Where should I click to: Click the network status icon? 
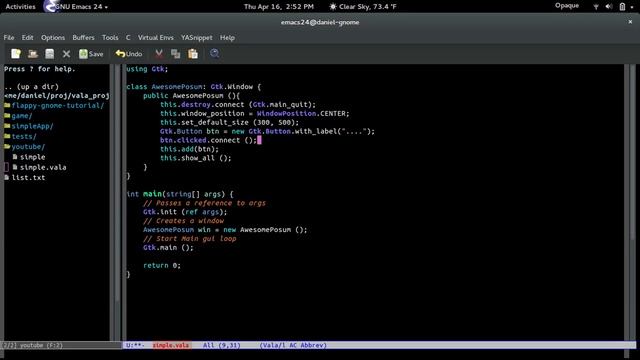point(596,7)
